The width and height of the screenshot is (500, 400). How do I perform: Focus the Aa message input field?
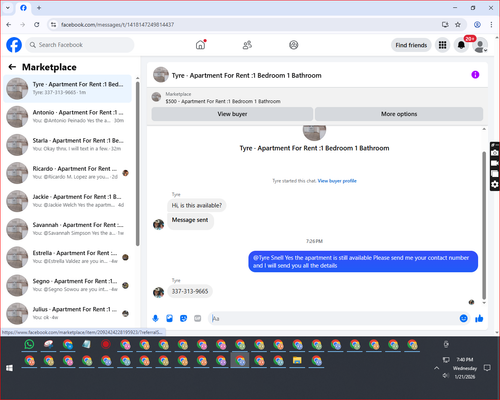333,319
